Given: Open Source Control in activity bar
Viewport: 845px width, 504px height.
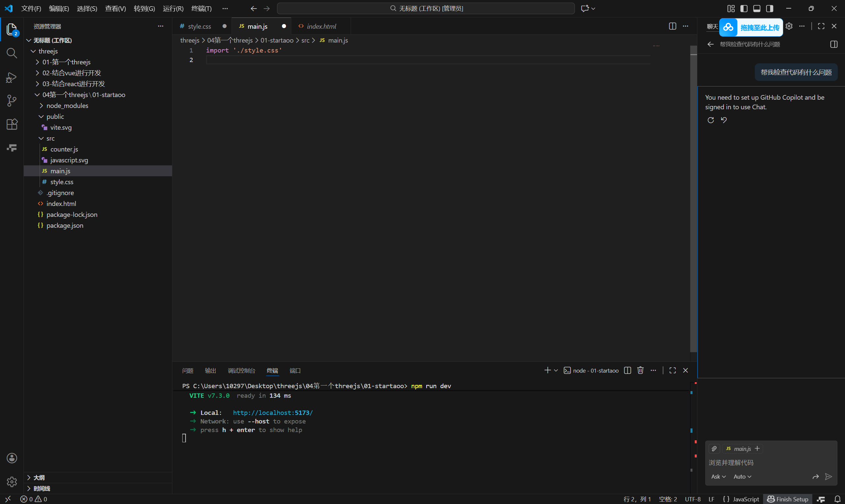Looking at the screenshot, I should pyautogui.click(x=12, y=101).
